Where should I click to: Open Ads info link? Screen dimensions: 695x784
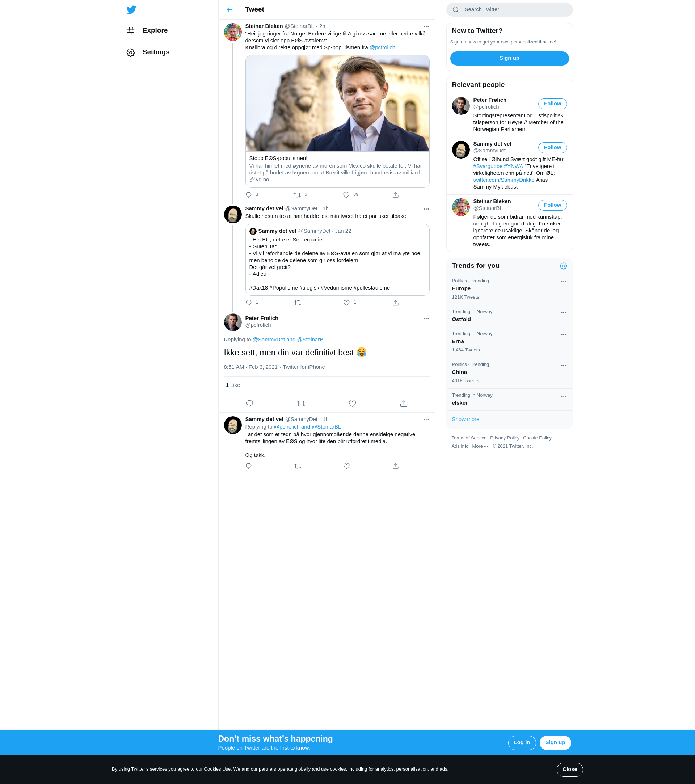click(460, 446)
